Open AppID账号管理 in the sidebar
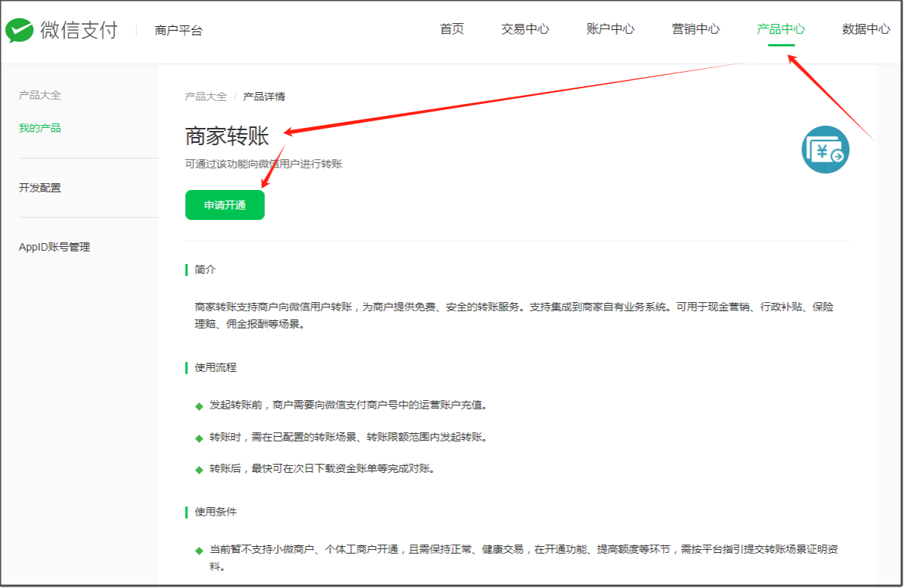This screenshot has height=588, width=904. 54,247
